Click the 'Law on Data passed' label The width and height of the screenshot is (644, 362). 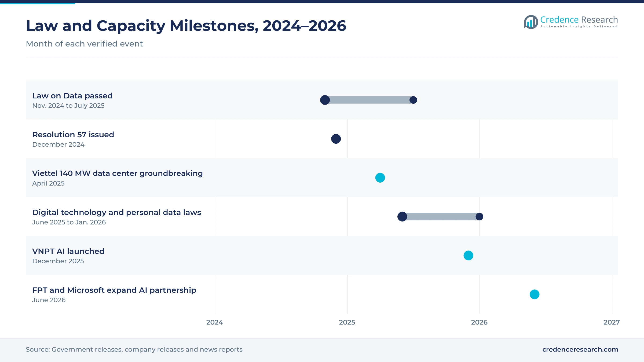click(x=72, y=96)
